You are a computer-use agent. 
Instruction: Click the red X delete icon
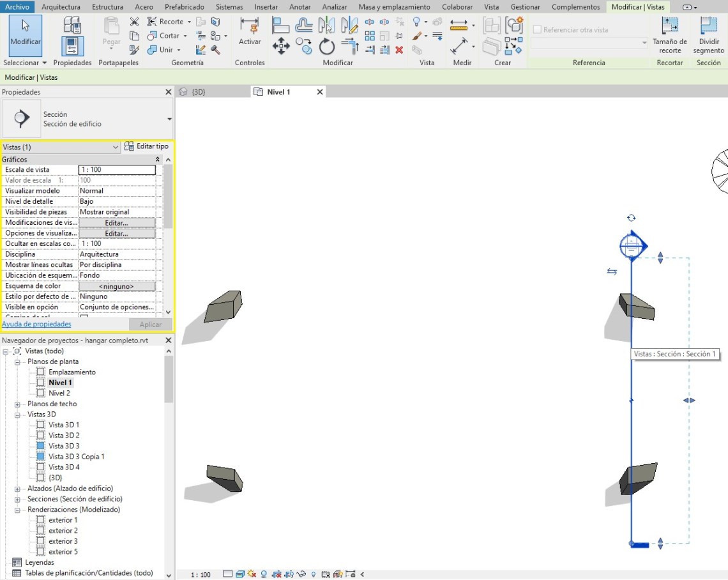click(399, 50)
